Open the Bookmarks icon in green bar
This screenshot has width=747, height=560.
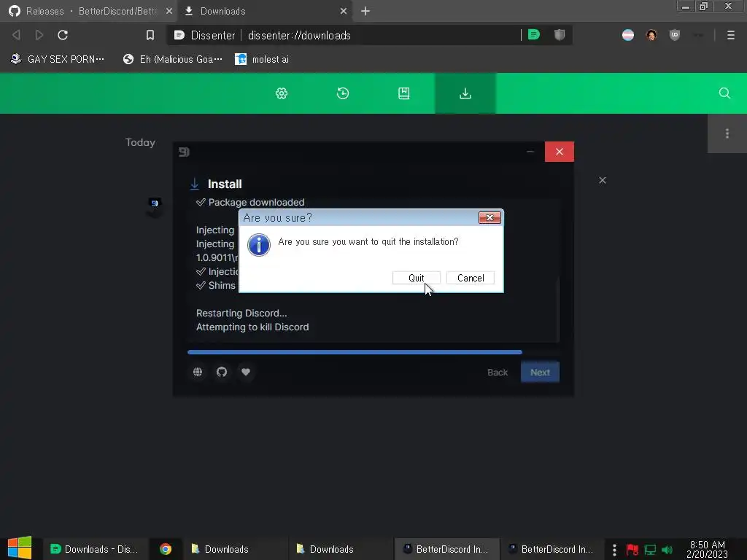coord(403,93)
